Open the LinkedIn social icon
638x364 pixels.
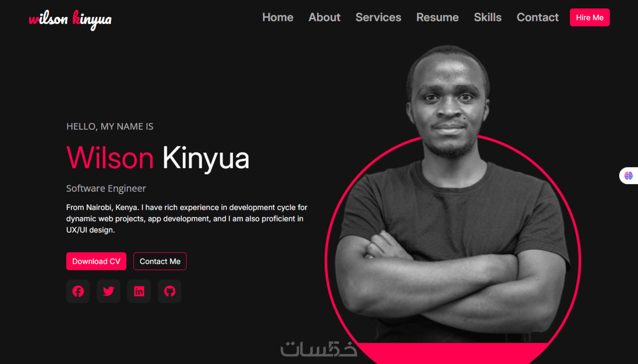(x=139, y=291)
